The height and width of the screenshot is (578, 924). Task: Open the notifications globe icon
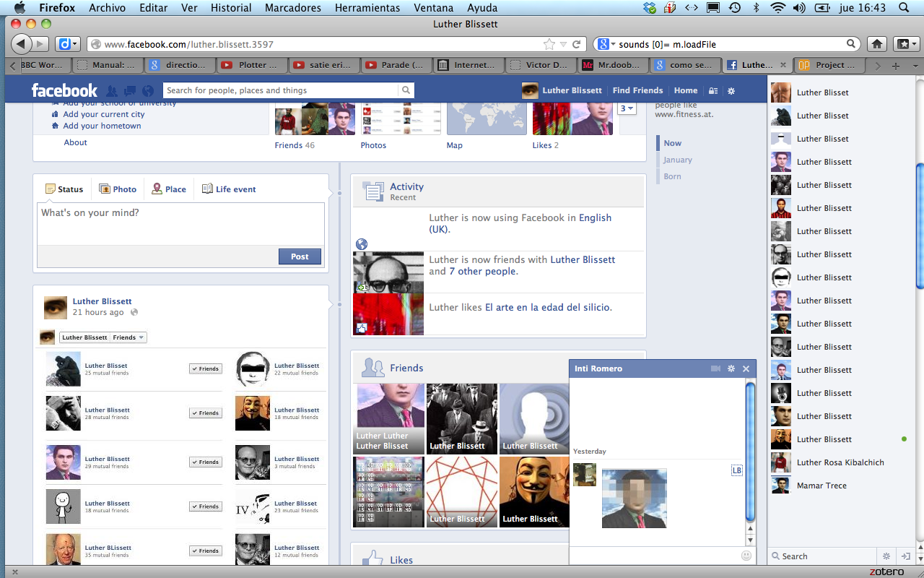point(148,91)
